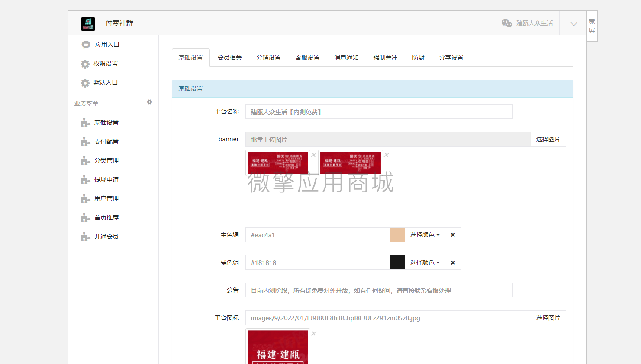641x364 pixels.
Task: Click the 辅色调 hex value field
Action: 318,262
